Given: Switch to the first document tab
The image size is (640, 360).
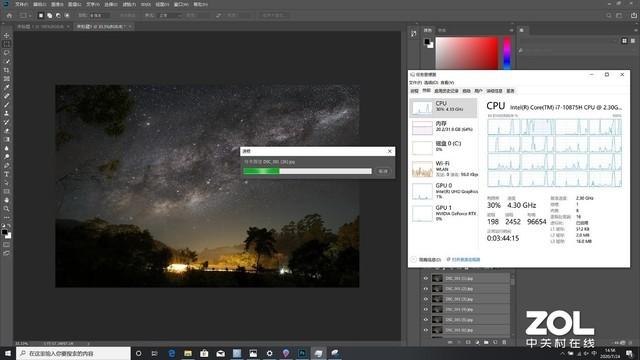Looking at the screenshot, I should 40,27.
